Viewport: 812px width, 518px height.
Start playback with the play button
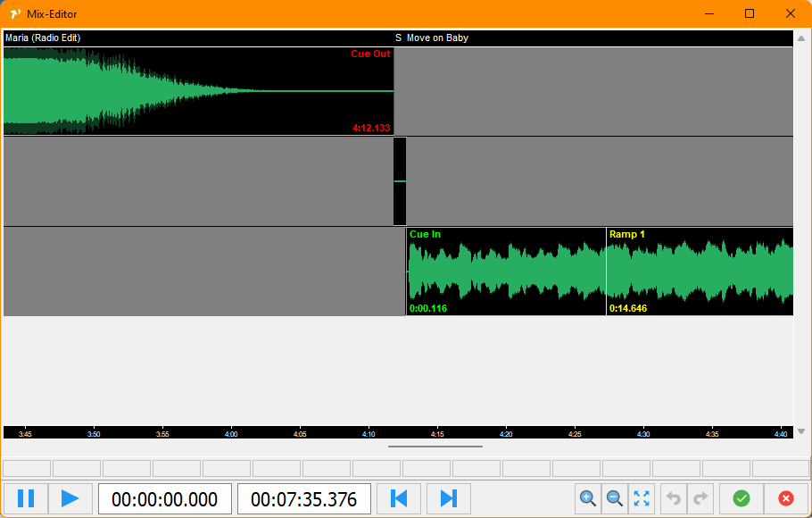(x=70, y=499)
